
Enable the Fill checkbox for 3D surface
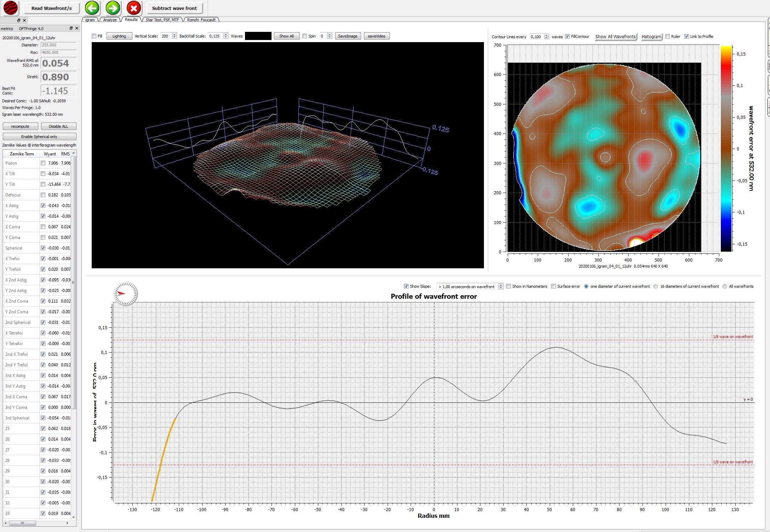(94, 36)
